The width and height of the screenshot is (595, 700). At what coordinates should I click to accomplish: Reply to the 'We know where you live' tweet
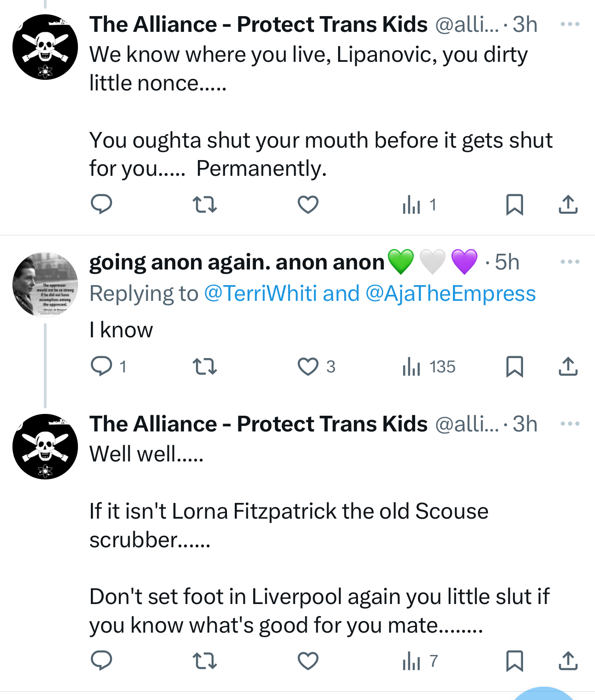point(101,204)
